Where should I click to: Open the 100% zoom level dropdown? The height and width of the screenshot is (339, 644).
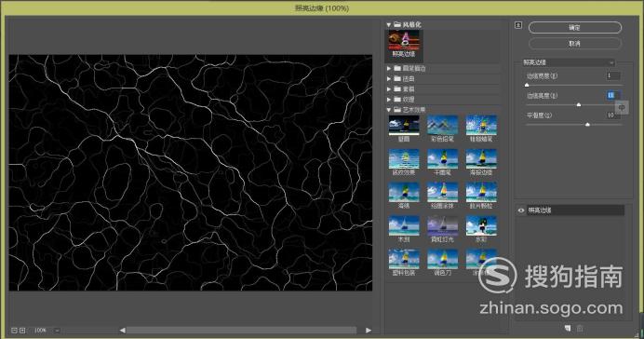57,331
